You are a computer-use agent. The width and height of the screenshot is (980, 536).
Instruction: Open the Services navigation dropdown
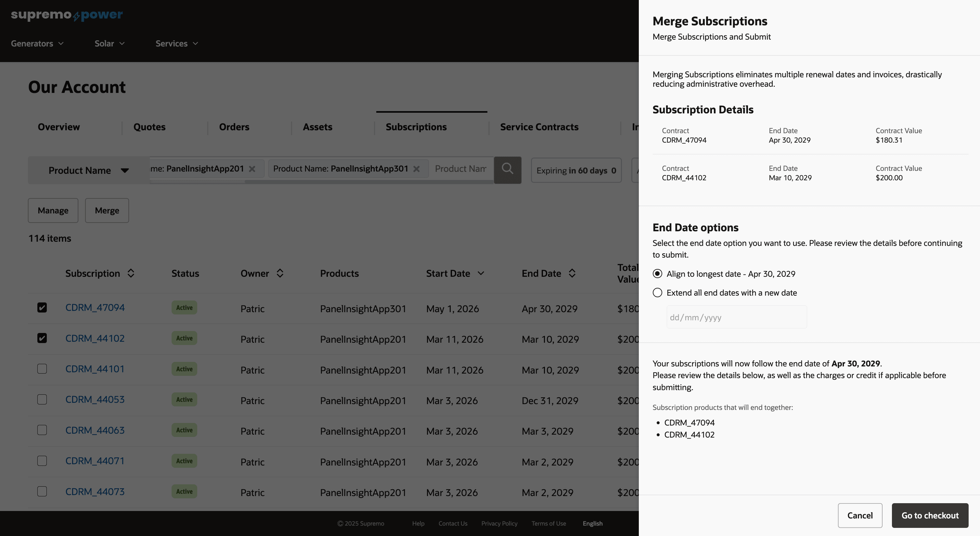[177, 43]
